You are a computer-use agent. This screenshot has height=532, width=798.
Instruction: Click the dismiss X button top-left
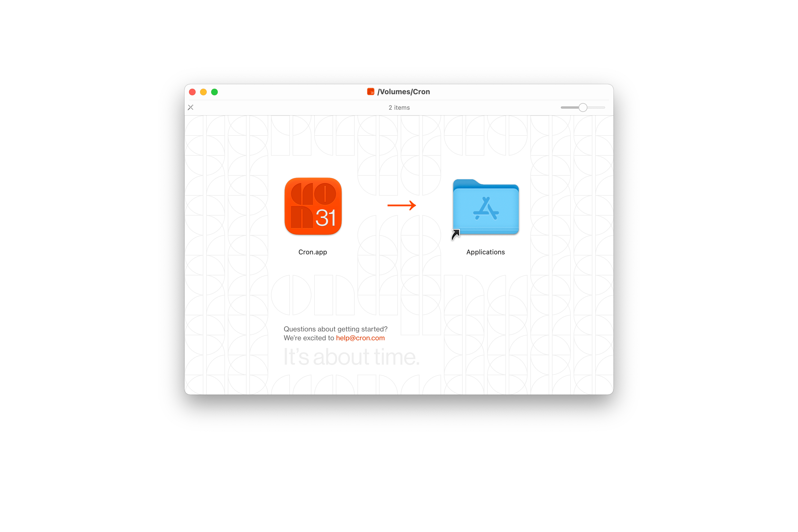191,108
